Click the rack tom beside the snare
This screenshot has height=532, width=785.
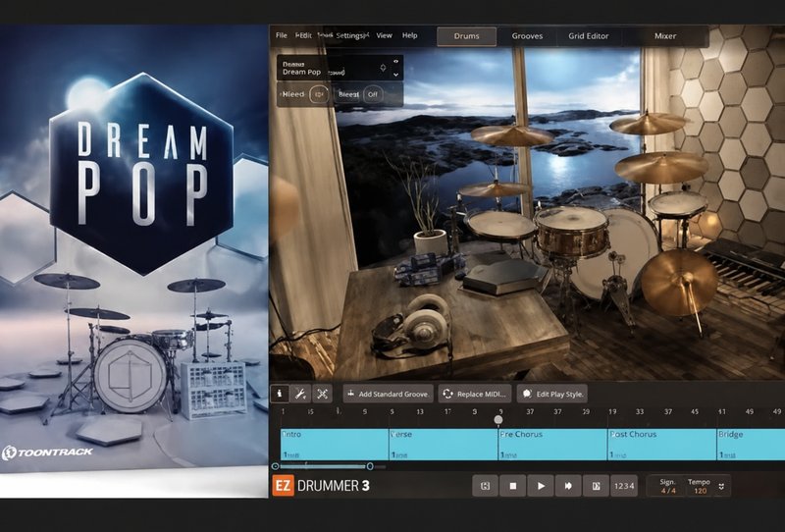[500, 225]
